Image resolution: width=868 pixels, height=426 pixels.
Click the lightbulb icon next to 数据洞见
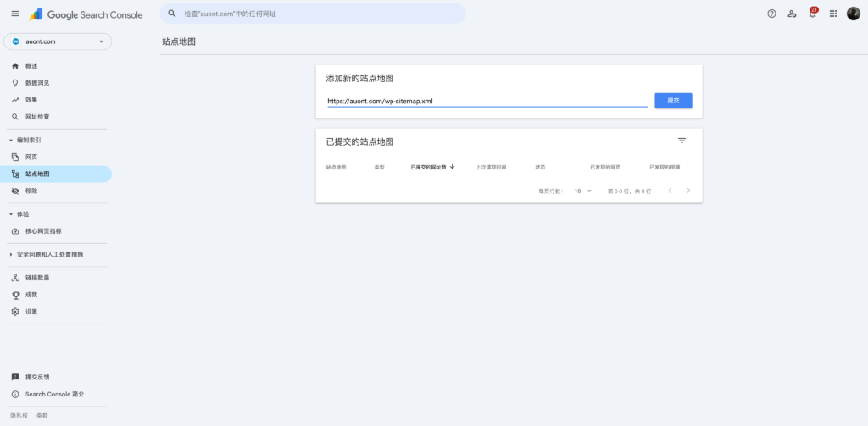(15, 83)
